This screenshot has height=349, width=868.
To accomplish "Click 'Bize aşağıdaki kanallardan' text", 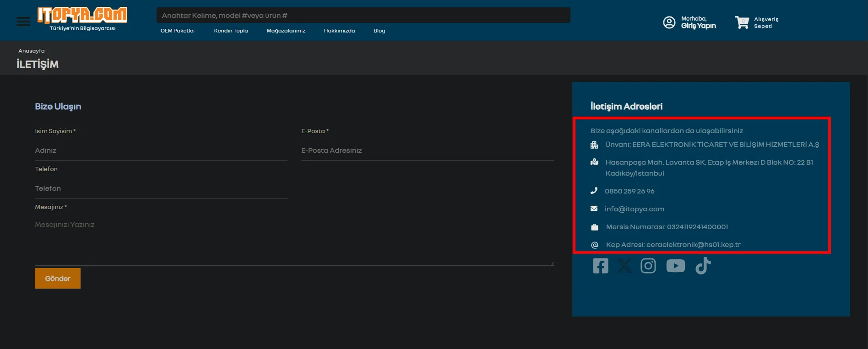I will coord(667,131).
